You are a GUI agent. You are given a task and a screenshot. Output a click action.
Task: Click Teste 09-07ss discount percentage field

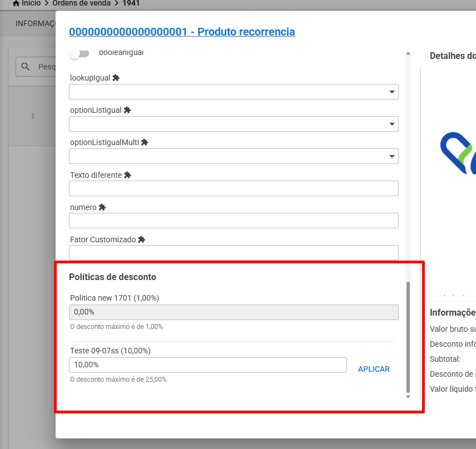point(208,365)
